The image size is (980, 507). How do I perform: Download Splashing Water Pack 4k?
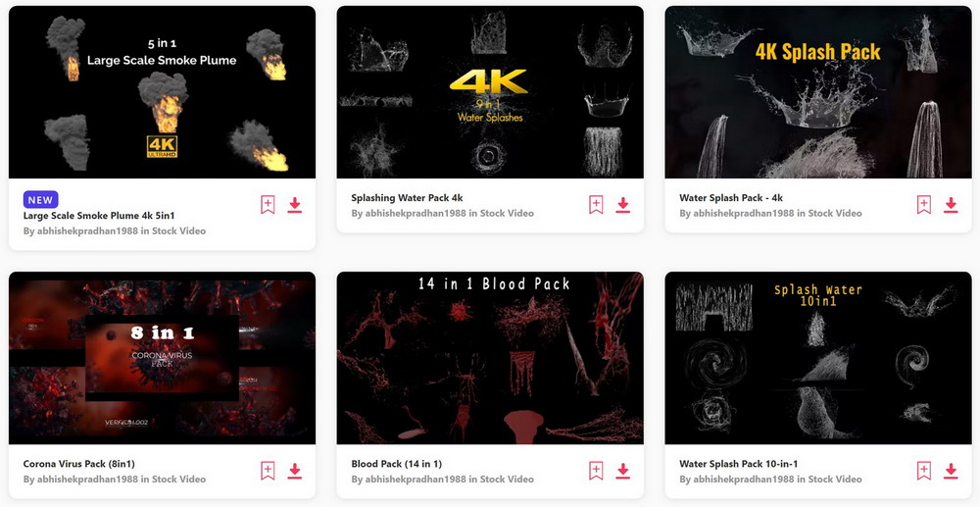[x=622, y=205]
